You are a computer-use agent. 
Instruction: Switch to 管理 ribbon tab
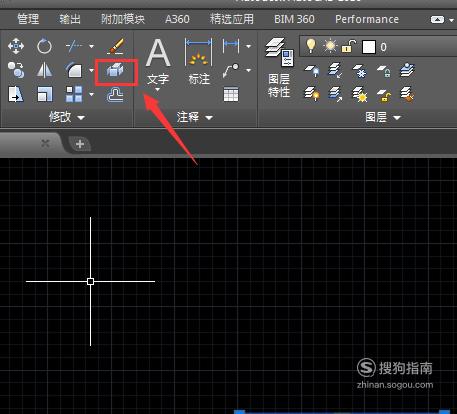pos(28,19)
